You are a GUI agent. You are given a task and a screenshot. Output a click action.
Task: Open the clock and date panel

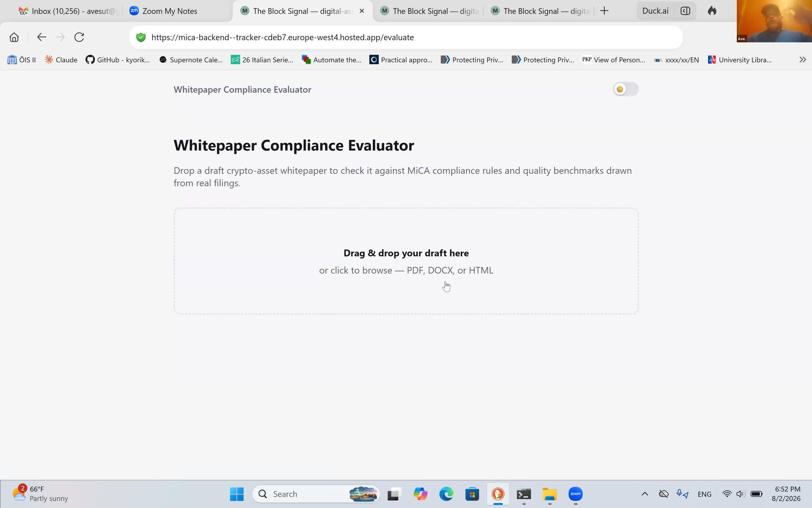tap(787, 494)
